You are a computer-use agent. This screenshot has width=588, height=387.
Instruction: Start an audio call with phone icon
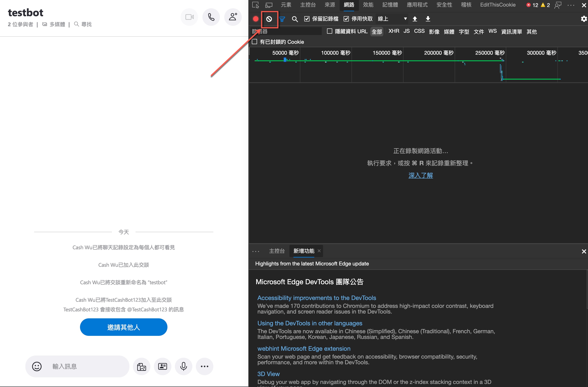[x=211, y=17]
